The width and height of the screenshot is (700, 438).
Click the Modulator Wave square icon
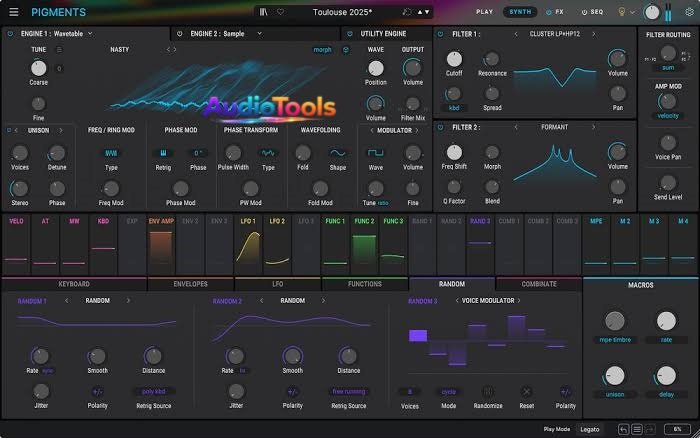[x=375, y=153]
